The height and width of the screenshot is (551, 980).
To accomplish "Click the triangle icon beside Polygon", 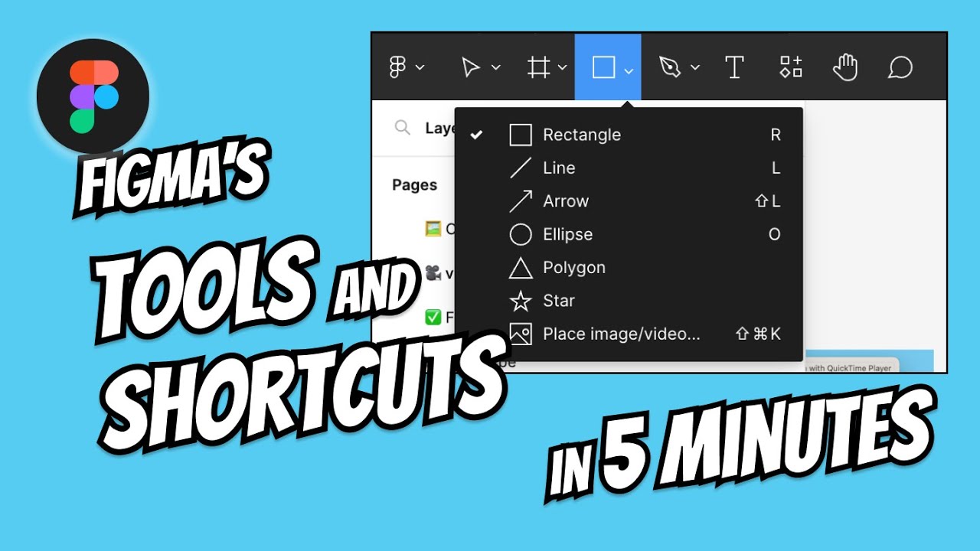I will click(x=521, y=268).
